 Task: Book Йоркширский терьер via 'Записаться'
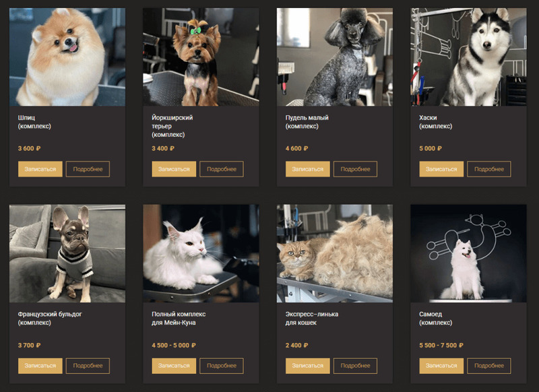point(174,169)
